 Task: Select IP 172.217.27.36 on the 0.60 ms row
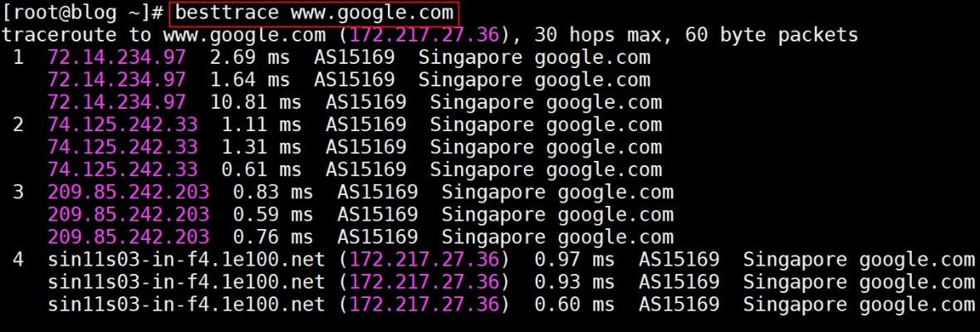pyautogui.click(x=425, y=305)
